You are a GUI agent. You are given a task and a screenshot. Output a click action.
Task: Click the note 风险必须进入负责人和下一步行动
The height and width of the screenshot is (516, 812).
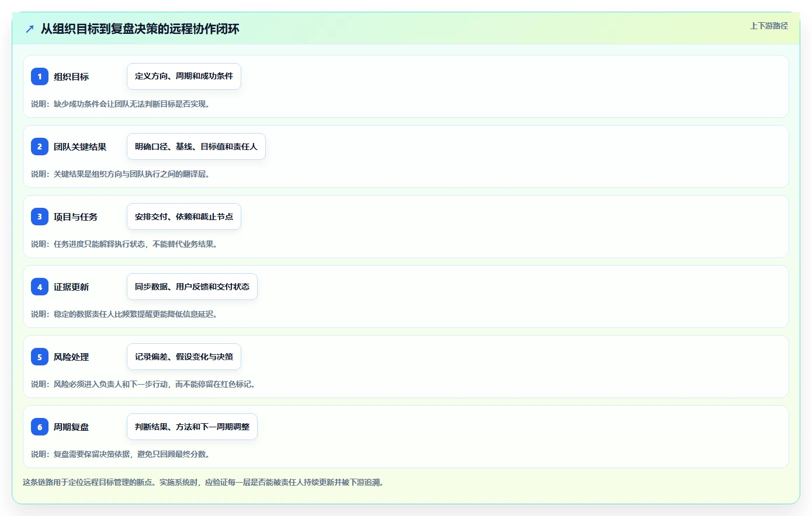[111, 384]
